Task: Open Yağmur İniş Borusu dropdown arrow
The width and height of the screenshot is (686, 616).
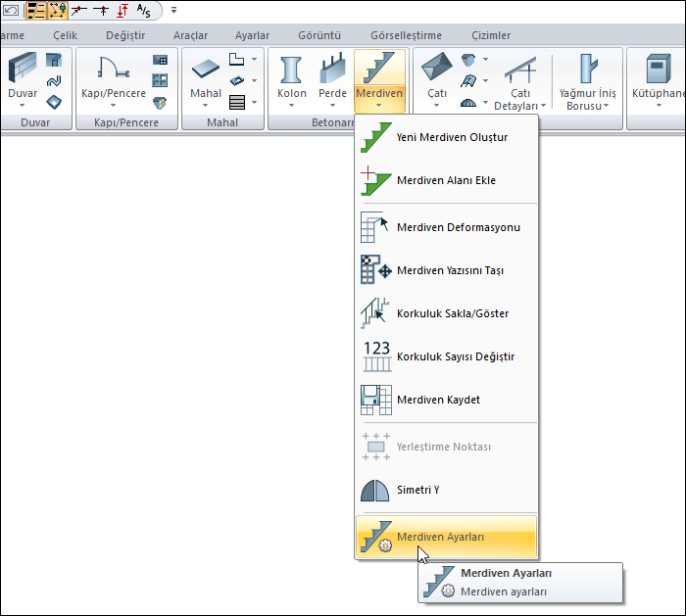Action: pos(607,106)
